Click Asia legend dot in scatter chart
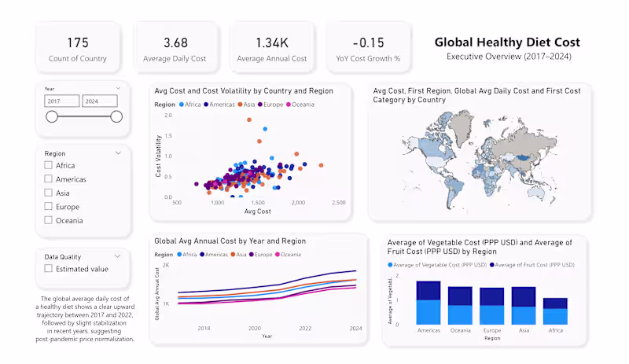629x364 pixels. pyautogui.click(x=240, y=105)
